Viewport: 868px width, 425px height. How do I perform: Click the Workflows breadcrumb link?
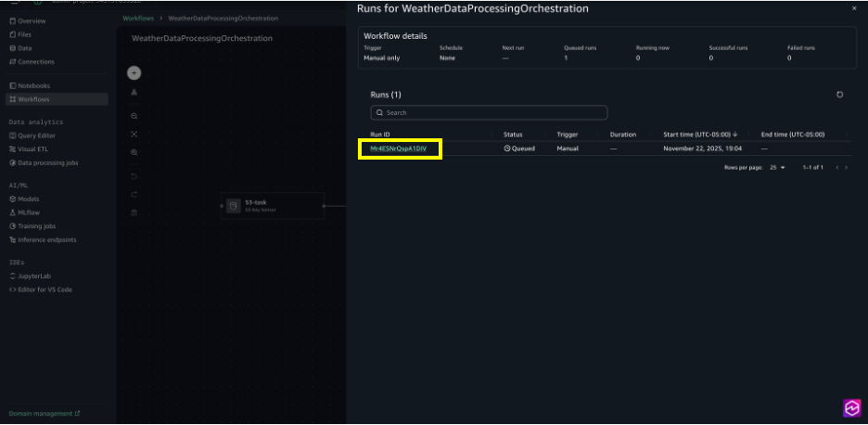[x=138, y=19]
